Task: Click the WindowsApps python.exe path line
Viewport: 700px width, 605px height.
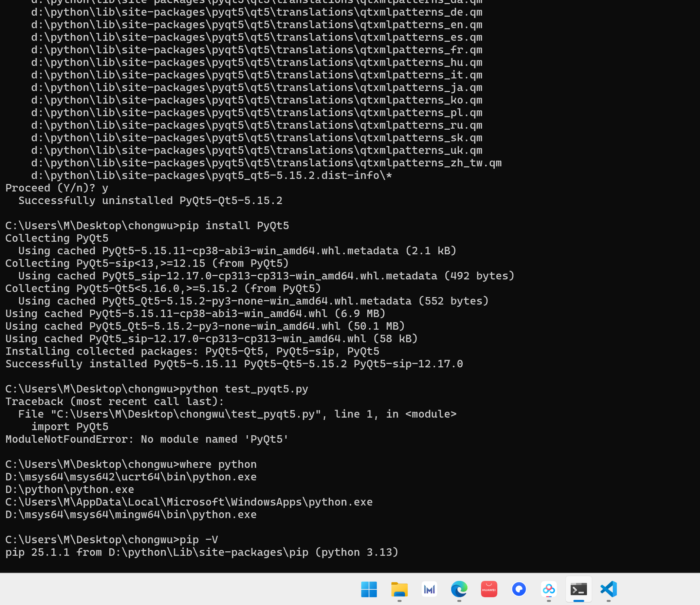Action: click(x=189, y=502)
